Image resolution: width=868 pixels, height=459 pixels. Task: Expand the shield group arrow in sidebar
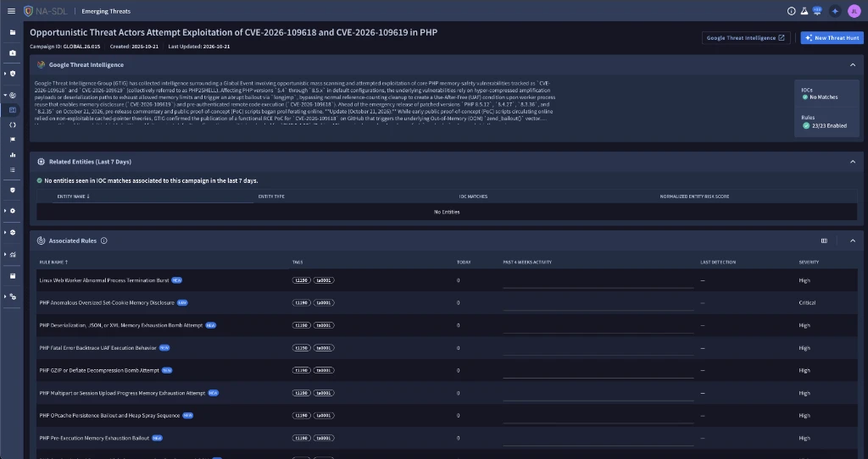point(6,74)
